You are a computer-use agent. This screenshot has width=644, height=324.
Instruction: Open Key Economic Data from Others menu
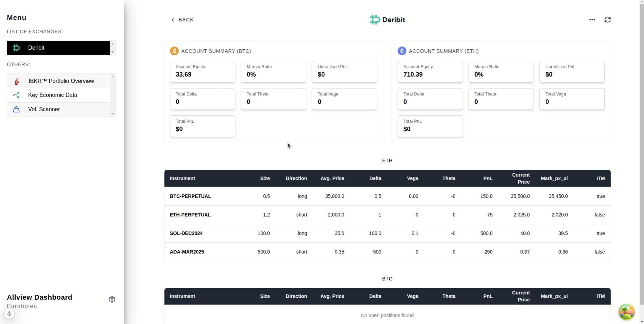point(53,95)
